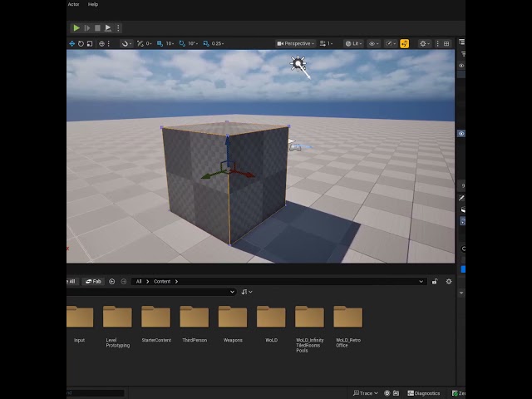This screenshot has height=399, width=532.
Task: Open the Perspective view type dropdown
Action: pos(296,43)
